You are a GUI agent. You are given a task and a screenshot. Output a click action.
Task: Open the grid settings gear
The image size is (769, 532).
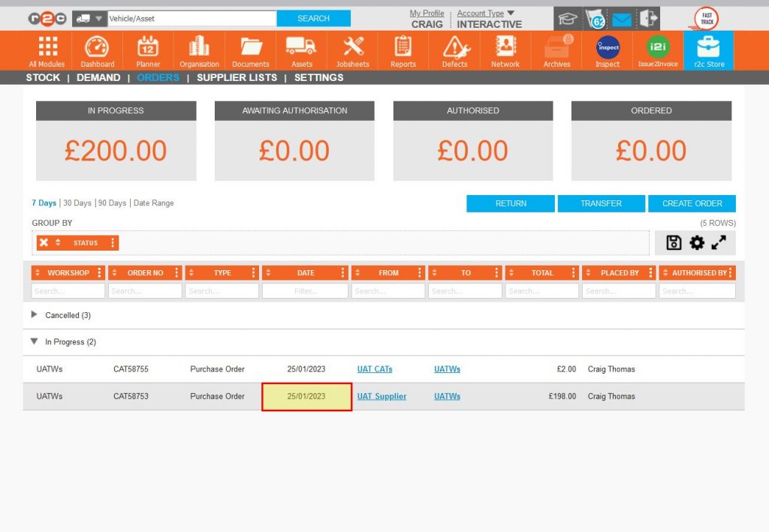click(x=697, y=242)
